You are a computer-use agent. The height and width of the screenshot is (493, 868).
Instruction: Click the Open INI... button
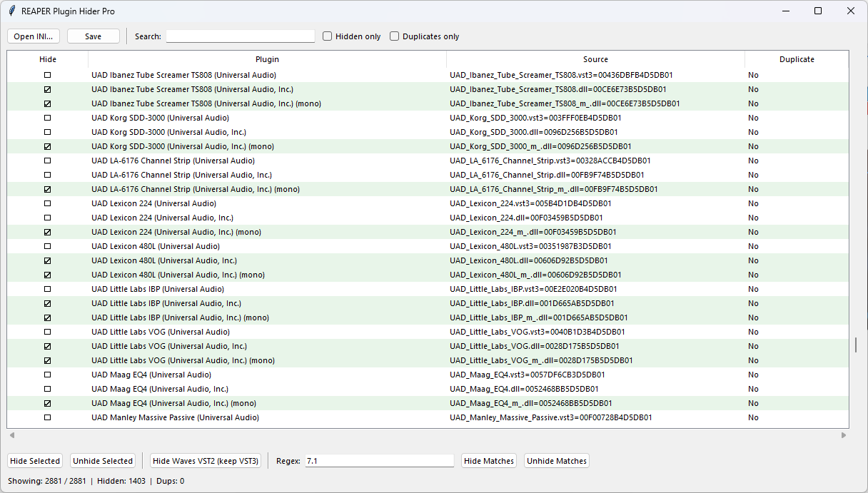click(x=34, y=36)
